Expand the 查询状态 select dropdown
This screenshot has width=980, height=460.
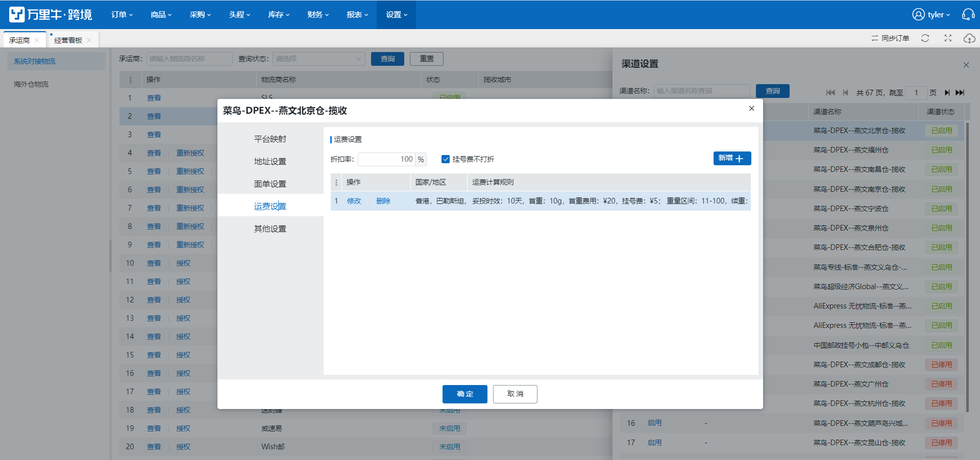tap(318, 59)
